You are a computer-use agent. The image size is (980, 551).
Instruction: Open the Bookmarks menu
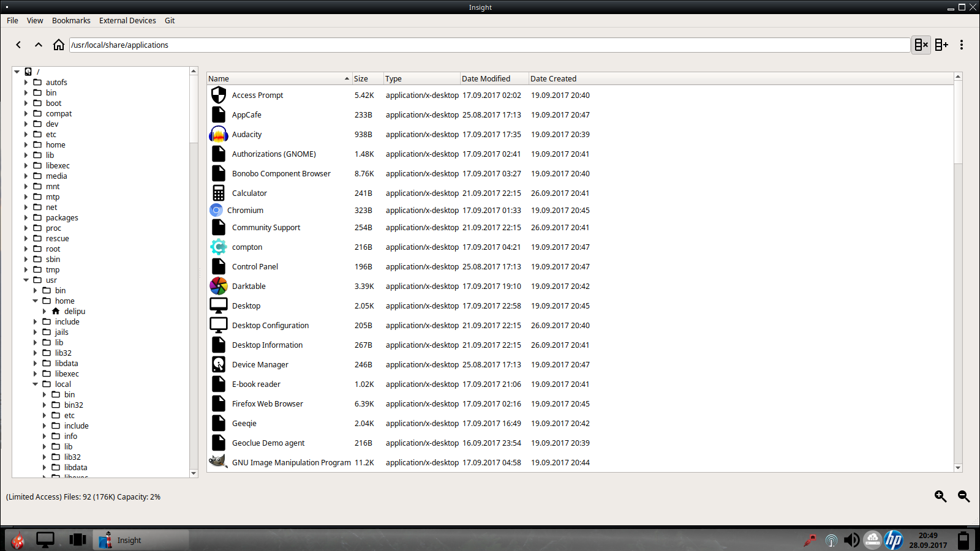(71, 20)
